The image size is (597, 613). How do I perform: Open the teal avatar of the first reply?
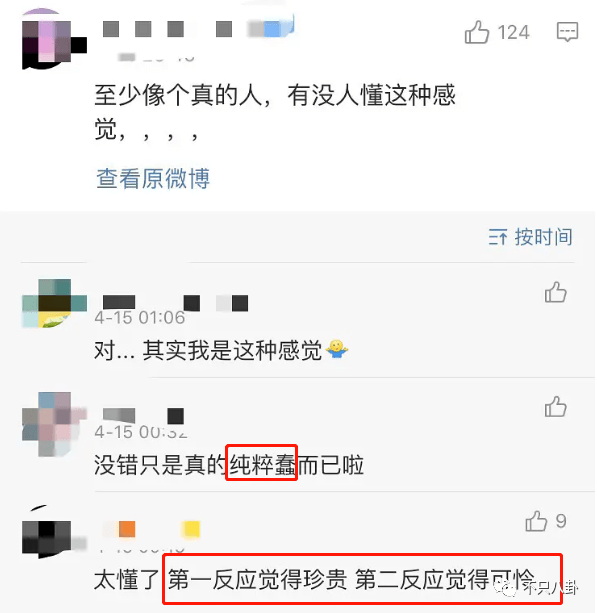(54, 303)
